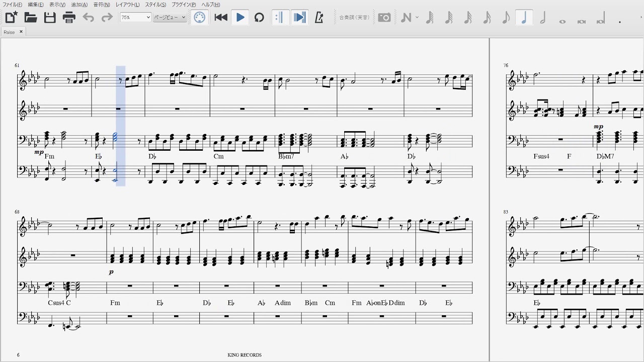
Task: Toggle the metronome icon
Action: (x=318, y=18)
